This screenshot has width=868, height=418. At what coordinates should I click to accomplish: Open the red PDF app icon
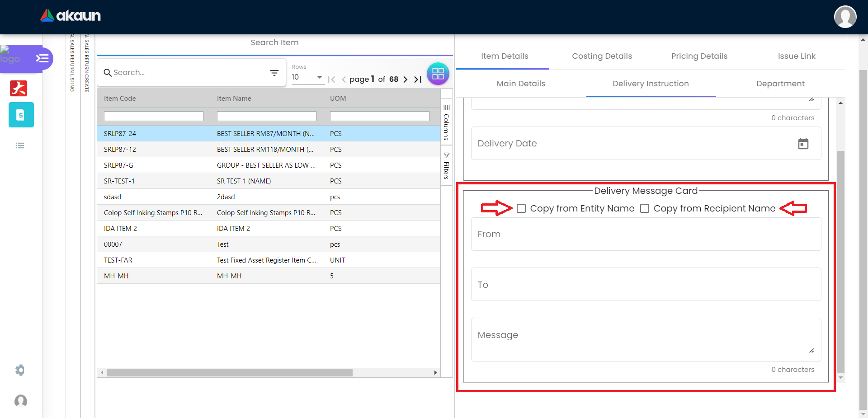[x=19, y=88]
